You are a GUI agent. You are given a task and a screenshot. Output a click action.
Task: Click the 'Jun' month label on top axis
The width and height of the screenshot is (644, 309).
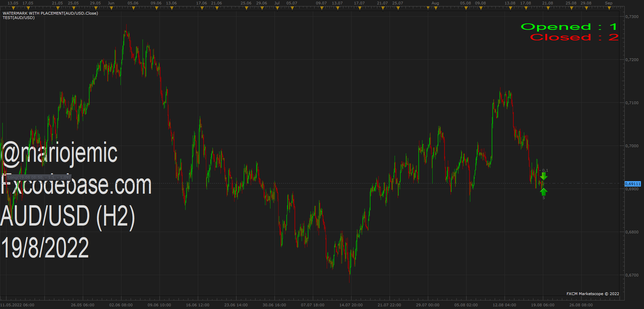pos(111,3)
